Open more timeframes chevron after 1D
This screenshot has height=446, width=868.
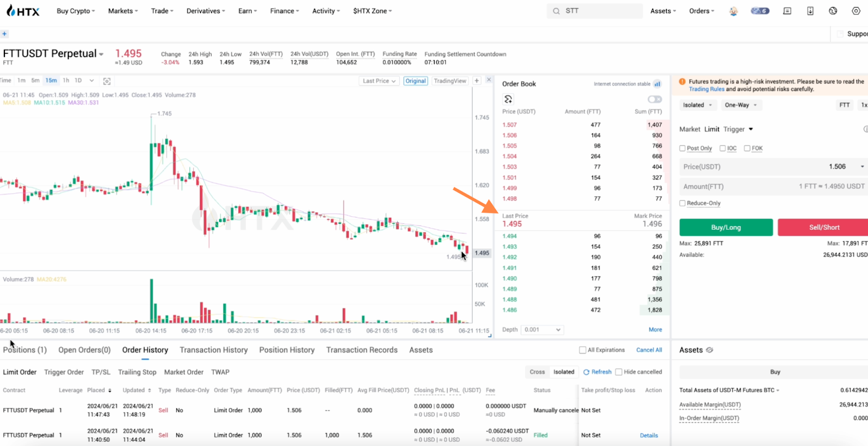92,81
